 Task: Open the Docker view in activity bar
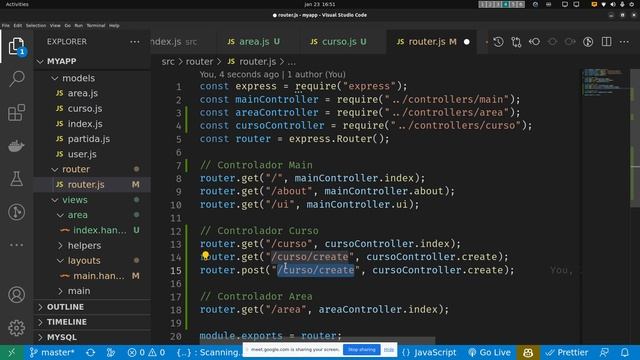[x=16, y=146]
